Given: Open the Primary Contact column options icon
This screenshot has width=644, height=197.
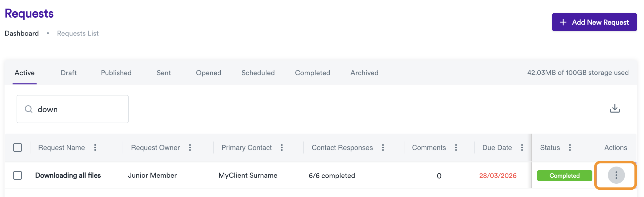Looking at the screenshot, I should click(282, 148).
